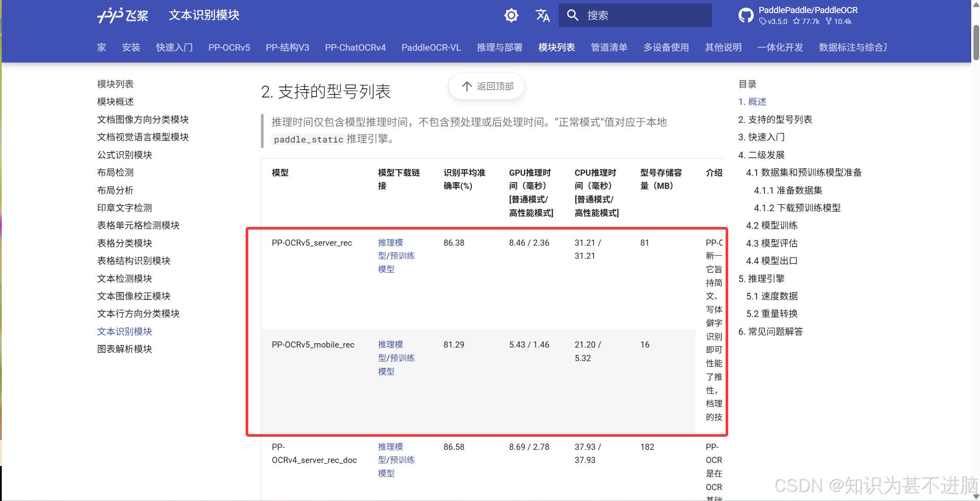980x501 pixels.
Task: Open the 推理与部署 navigation tab
Action: pyautogui.click(x=500, y=47)
